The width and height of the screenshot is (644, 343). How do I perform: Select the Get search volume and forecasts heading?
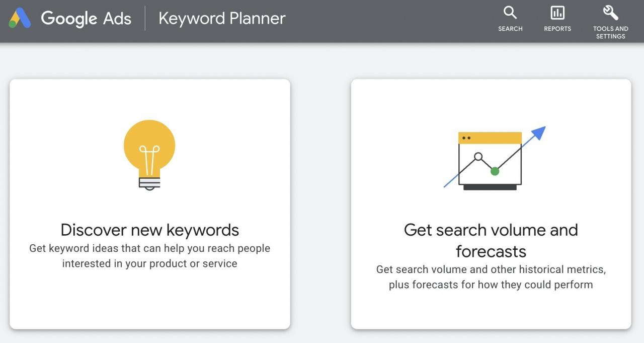[491, 240]
